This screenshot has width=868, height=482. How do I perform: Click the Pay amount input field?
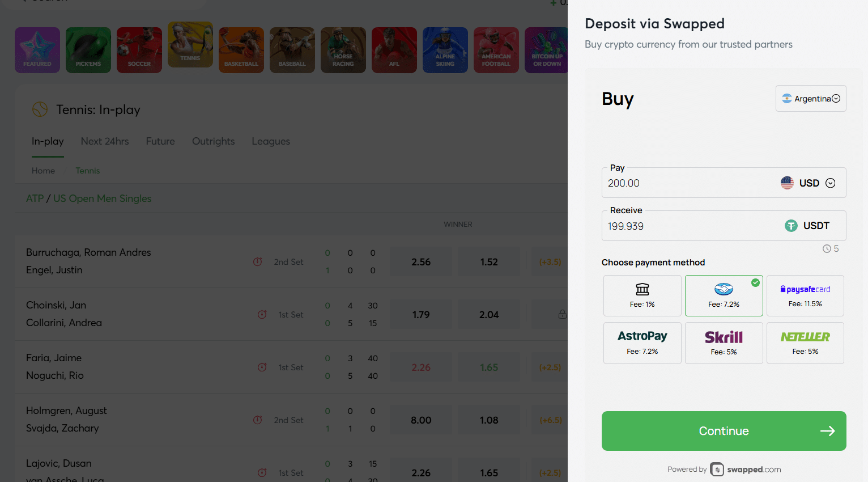680,183
